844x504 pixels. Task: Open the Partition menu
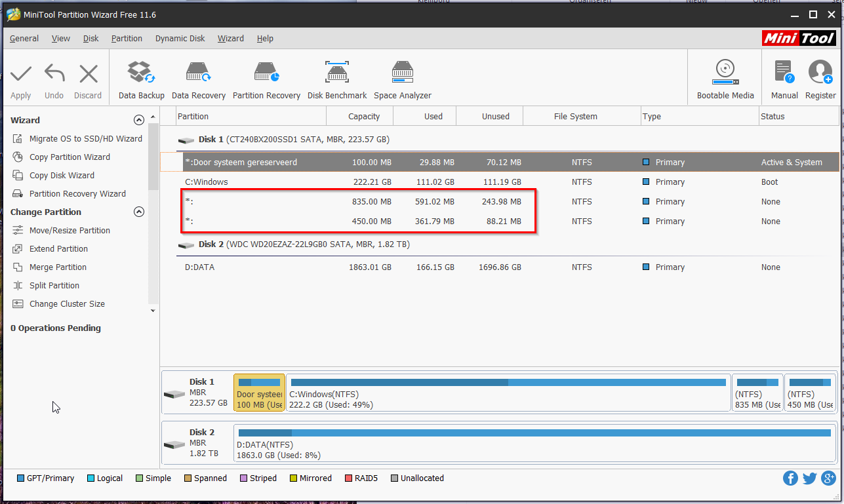(x=127, y=39)
